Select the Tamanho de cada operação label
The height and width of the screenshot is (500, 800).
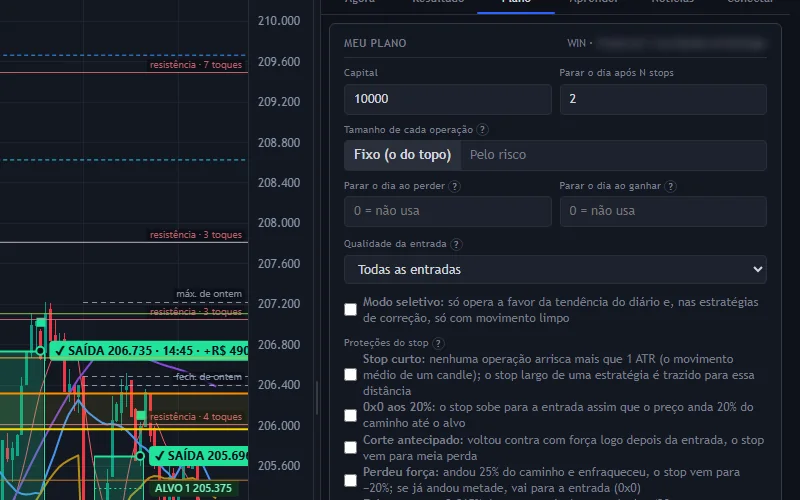click(408, 130)
